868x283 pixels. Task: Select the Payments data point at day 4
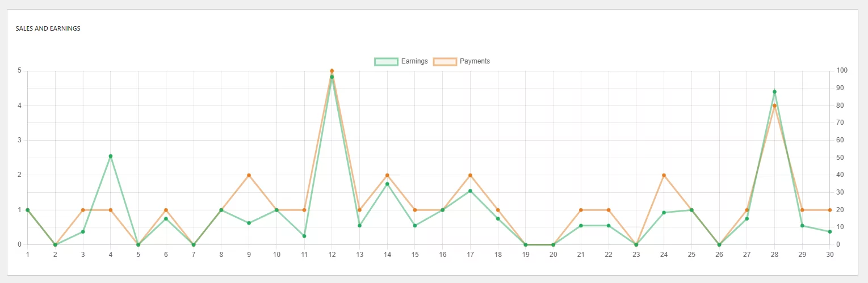point(111,210)
